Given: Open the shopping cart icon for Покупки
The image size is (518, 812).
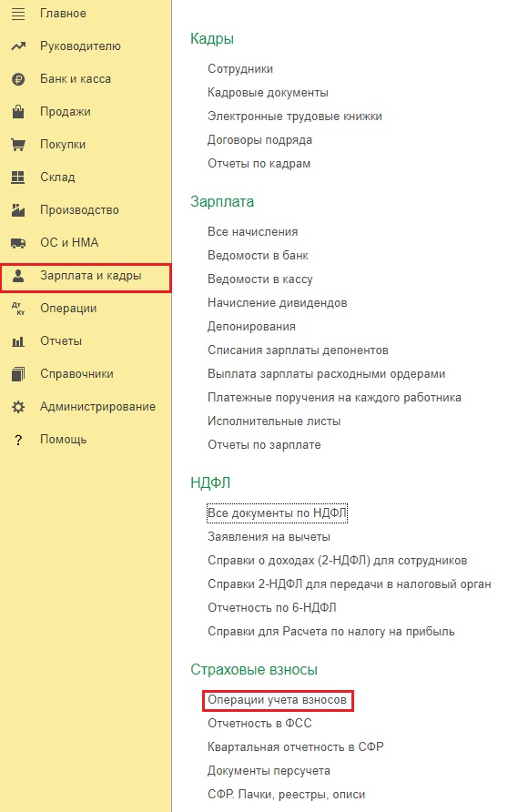Looking at the screenshot, I should [18, 145].
